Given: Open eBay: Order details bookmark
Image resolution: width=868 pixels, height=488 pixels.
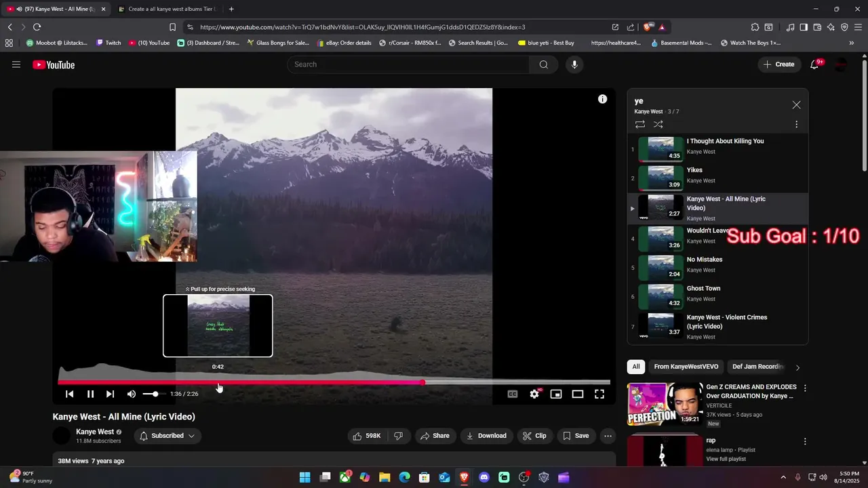Looking at the screenshot, I should tap(344, 43).
